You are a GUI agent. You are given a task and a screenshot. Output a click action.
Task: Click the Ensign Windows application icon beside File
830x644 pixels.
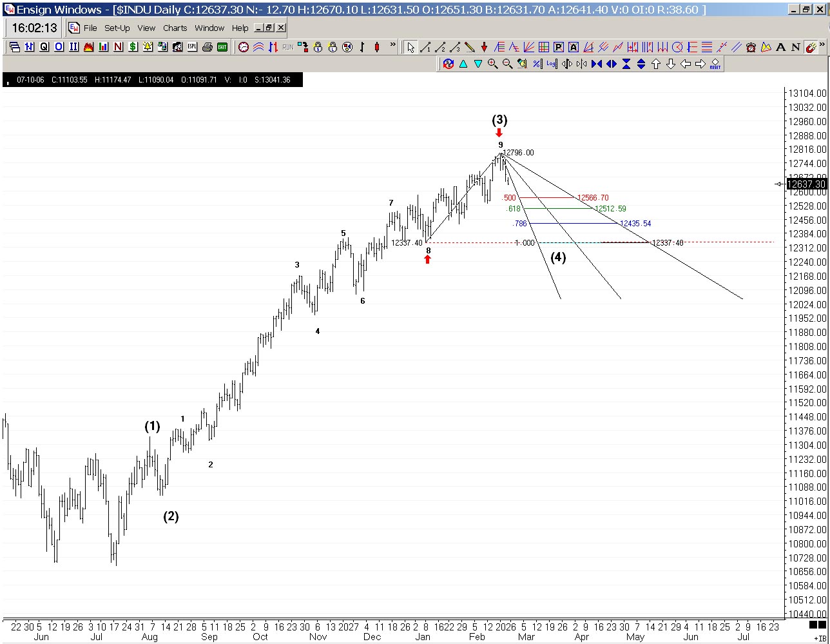[x=74, y=28]
